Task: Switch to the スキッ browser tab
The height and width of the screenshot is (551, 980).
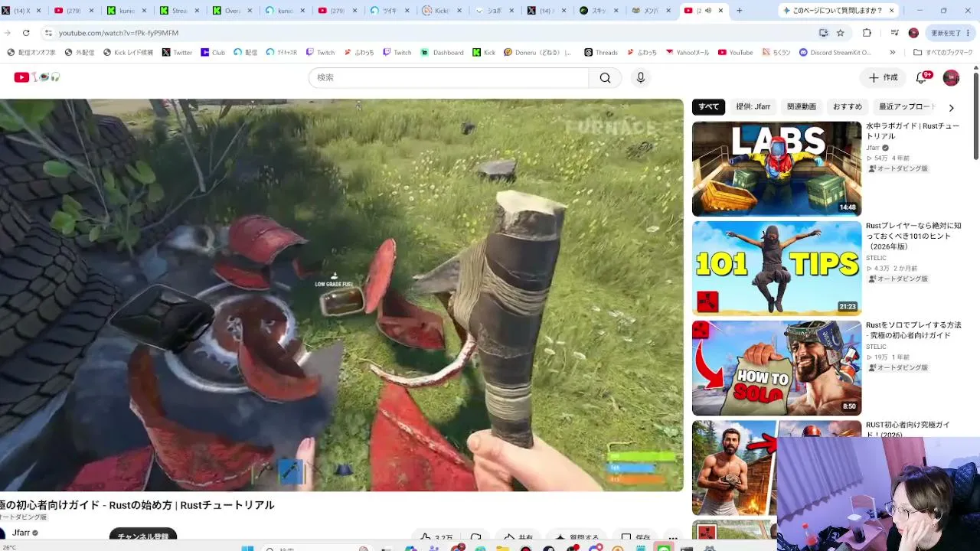Action: pos(599,11)
